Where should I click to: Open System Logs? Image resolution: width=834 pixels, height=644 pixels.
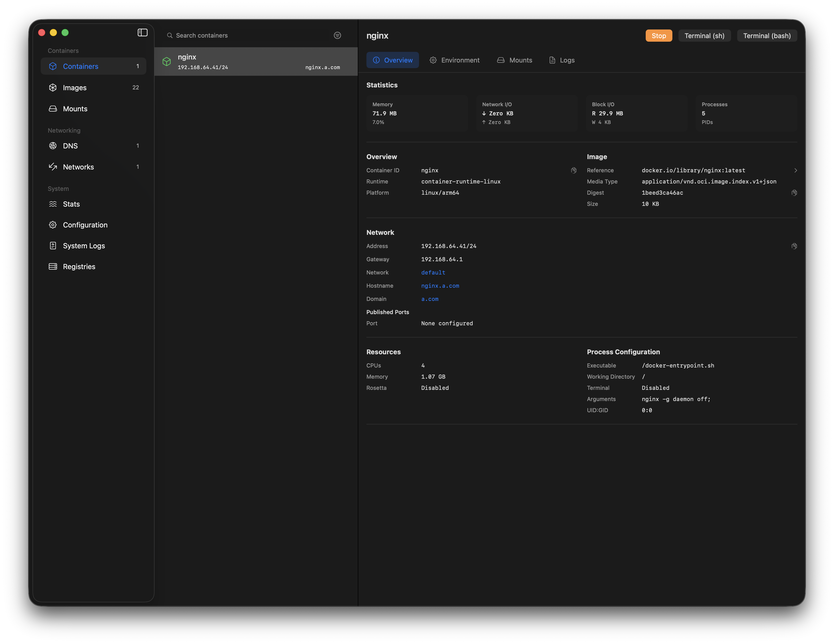pos(84,246)
